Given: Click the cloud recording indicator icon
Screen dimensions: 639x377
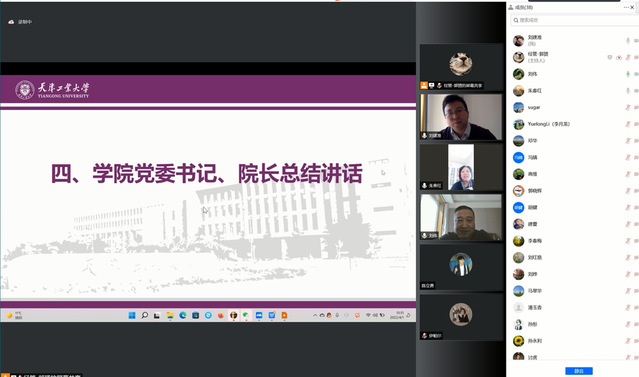Looking at the screenshot, I should point(11,22).
